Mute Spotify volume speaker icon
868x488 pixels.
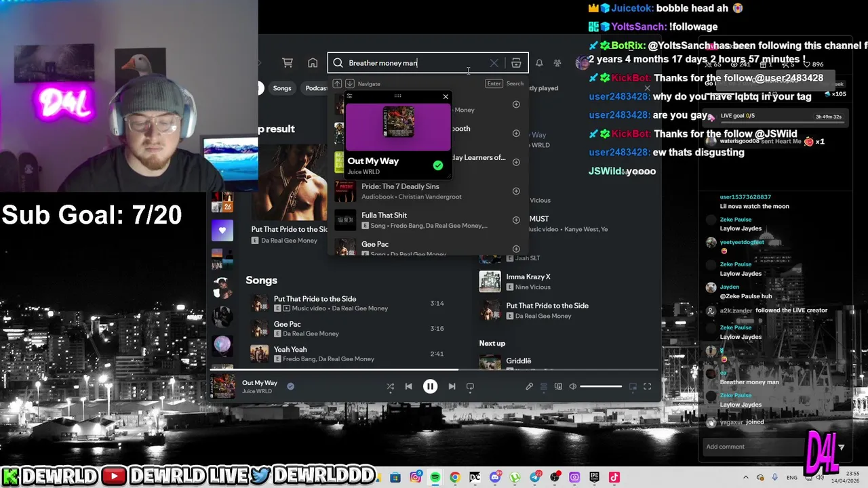click(x=572, y=386)
